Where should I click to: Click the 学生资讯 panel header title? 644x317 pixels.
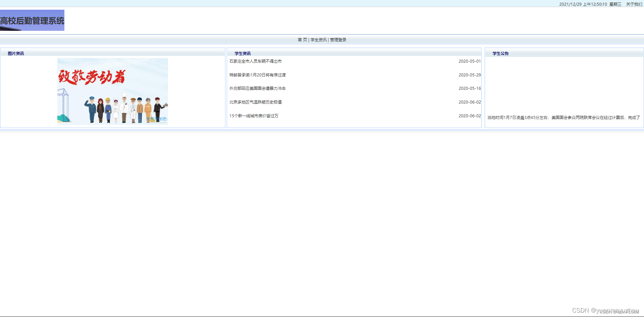pos(243,54)
